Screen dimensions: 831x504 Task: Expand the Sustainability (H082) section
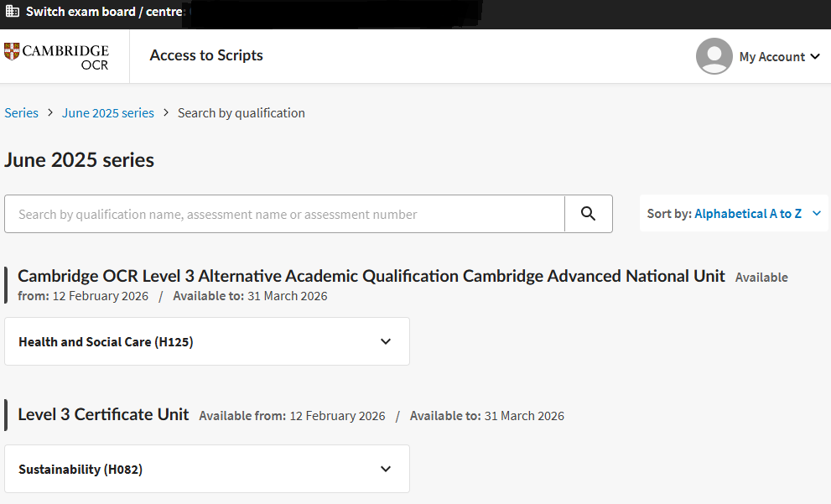(386, 469)
